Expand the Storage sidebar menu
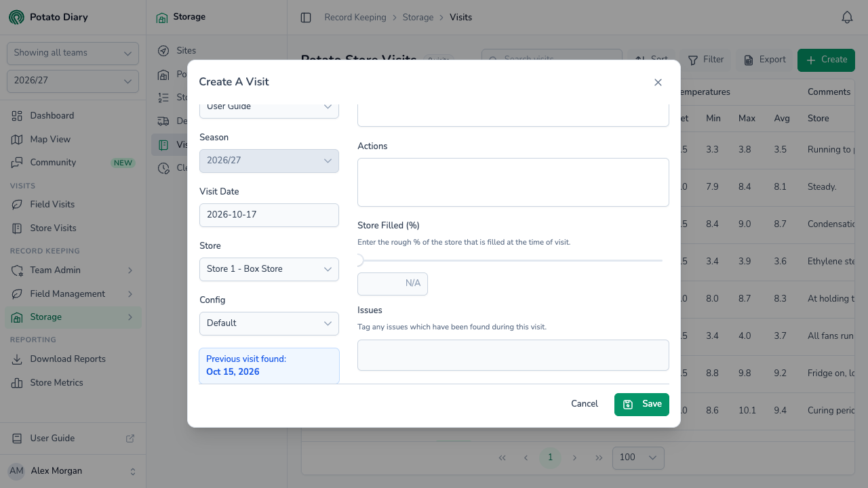868x488 pixels. click(x=73, y=317)
